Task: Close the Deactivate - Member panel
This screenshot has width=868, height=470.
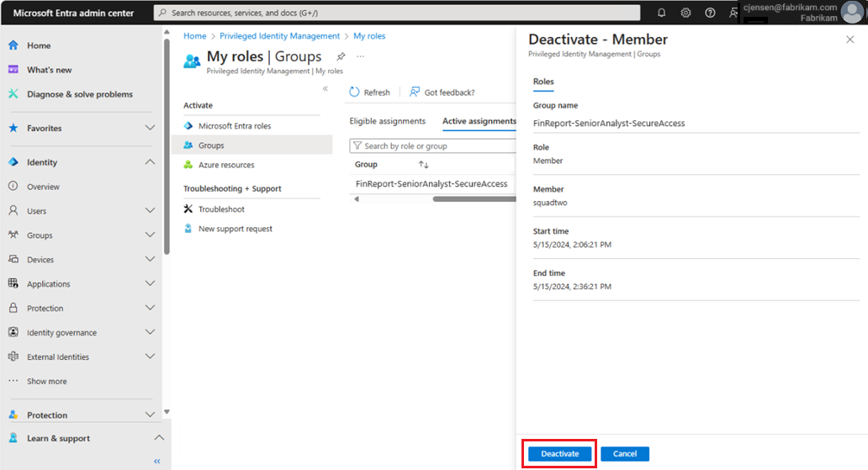Action: tap(849, 40)
